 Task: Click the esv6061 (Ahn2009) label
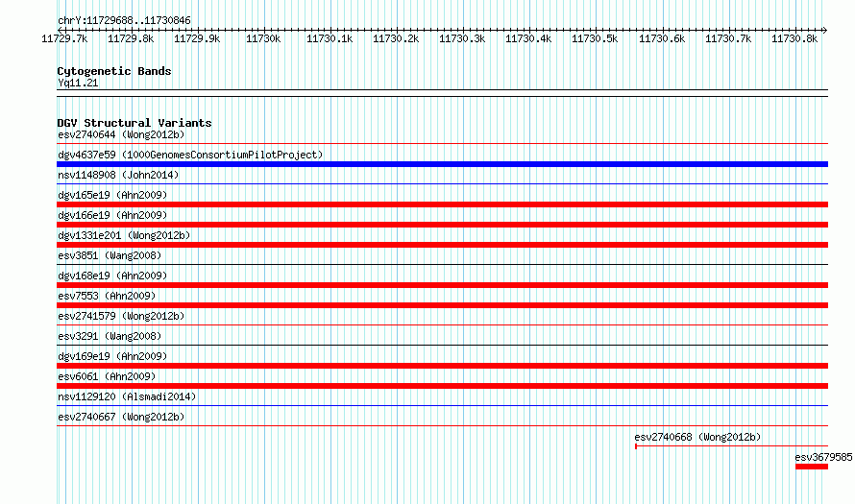107,376
